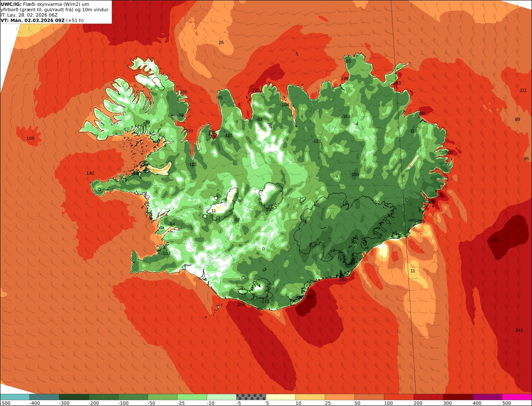Click the map value '-116'
This screenshot has width=532, height=406.
pyautogui.click(x=412, y=131)
